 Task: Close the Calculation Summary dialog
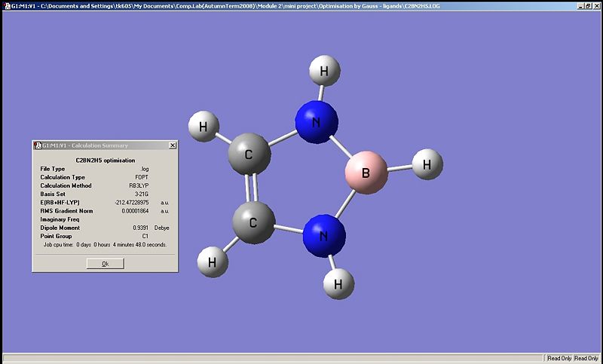click(x=173, y=145)
